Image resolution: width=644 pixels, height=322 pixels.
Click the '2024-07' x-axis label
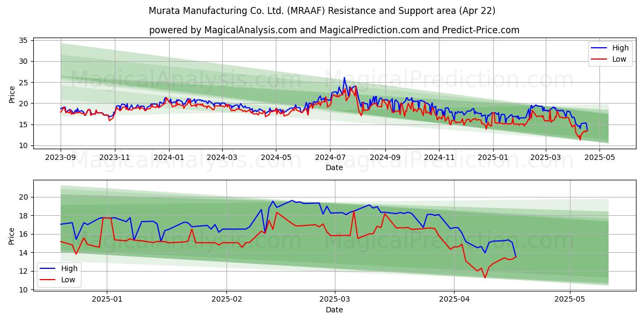pos(330,157)
